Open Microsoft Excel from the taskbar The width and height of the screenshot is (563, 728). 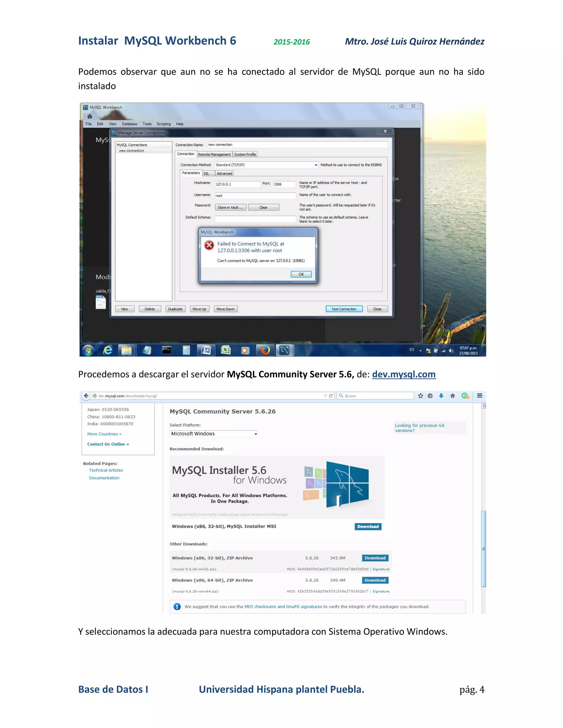pos(226,350)
